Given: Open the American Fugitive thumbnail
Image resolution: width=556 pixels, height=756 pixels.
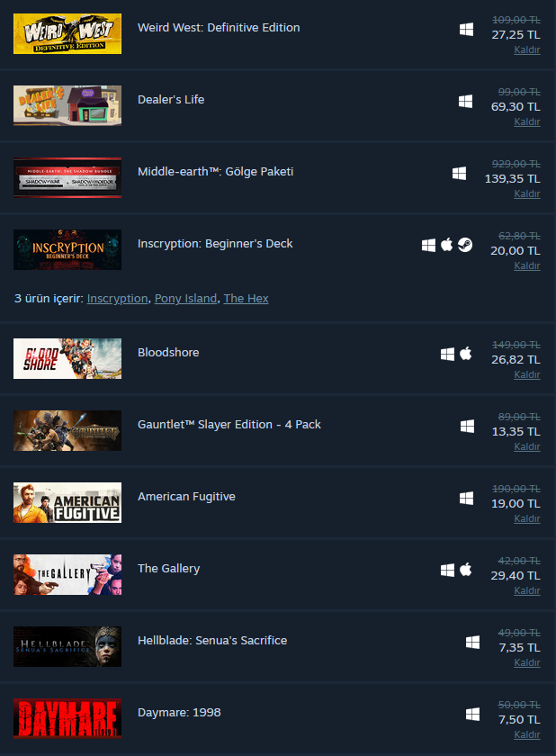Looking at the screenshot, I should tap(67, 502).
